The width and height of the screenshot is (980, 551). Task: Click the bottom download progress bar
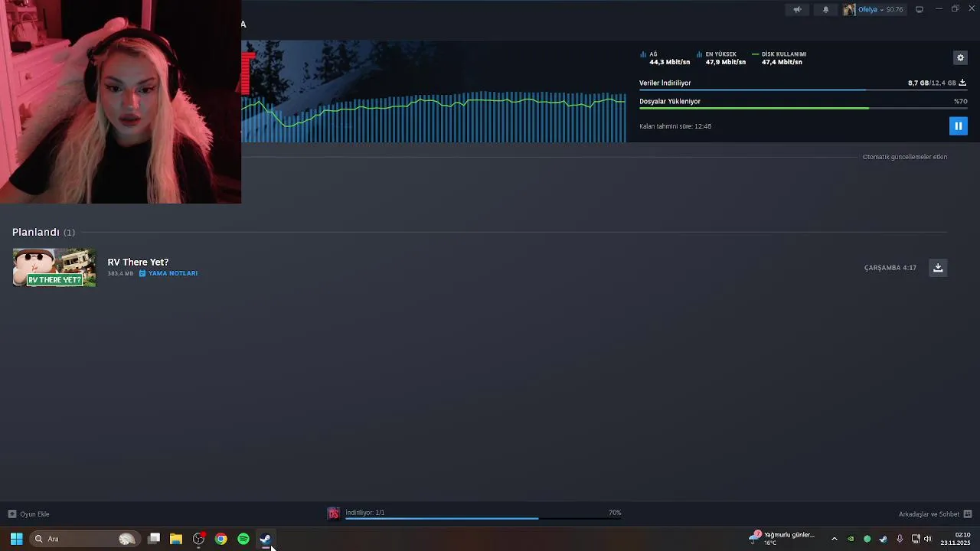click(x=483, y=518)
